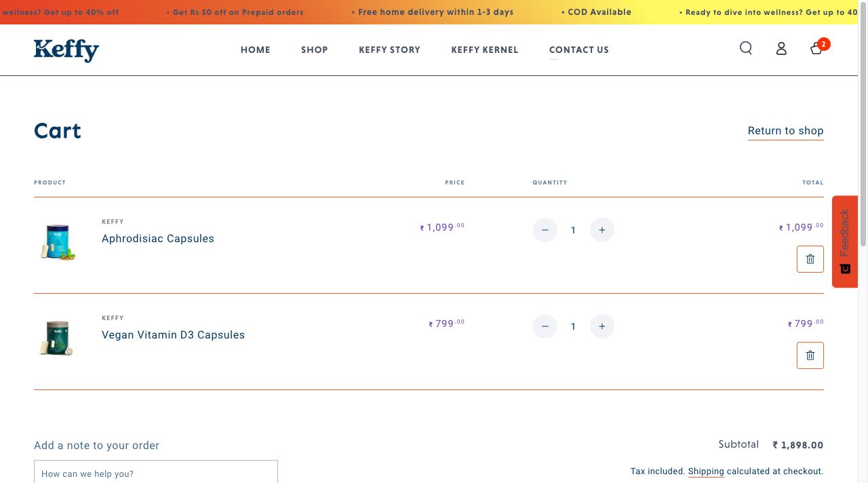The height and width of the screenshot is (483, 868).
Task: Click the Cart page heading
Action: (58, 131)
